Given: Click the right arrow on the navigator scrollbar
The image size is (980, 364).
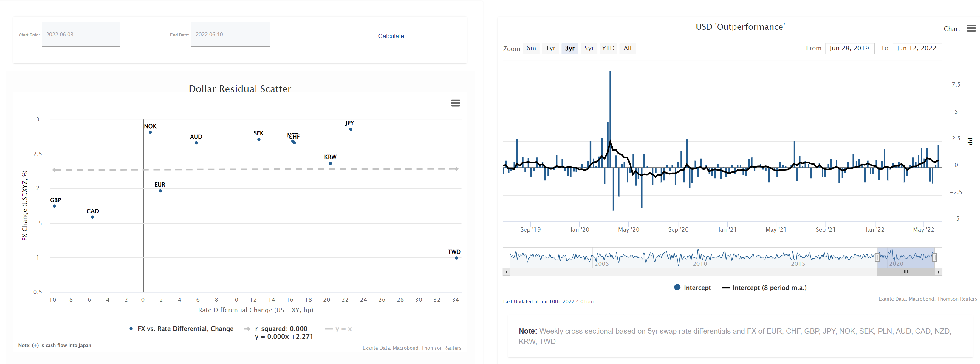Looking at the screenshot, I should 939,272.
